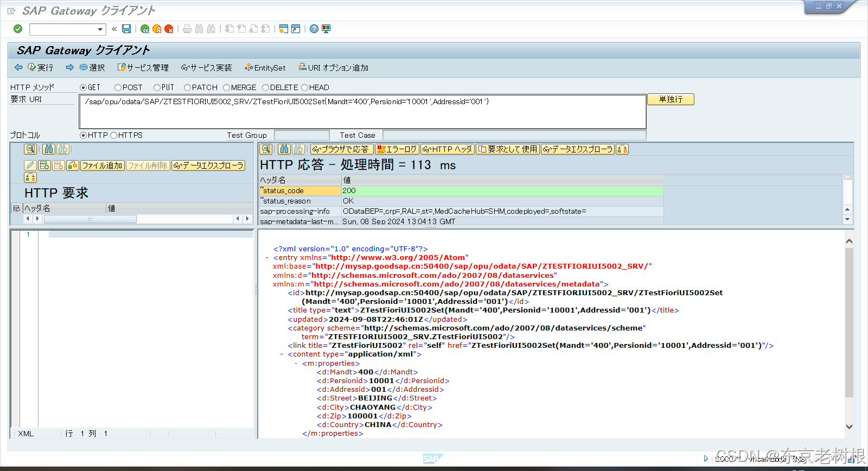This screenshot has width=868, height=471.
Task: Collapse command field with double chevron
Action: [114, 29]
